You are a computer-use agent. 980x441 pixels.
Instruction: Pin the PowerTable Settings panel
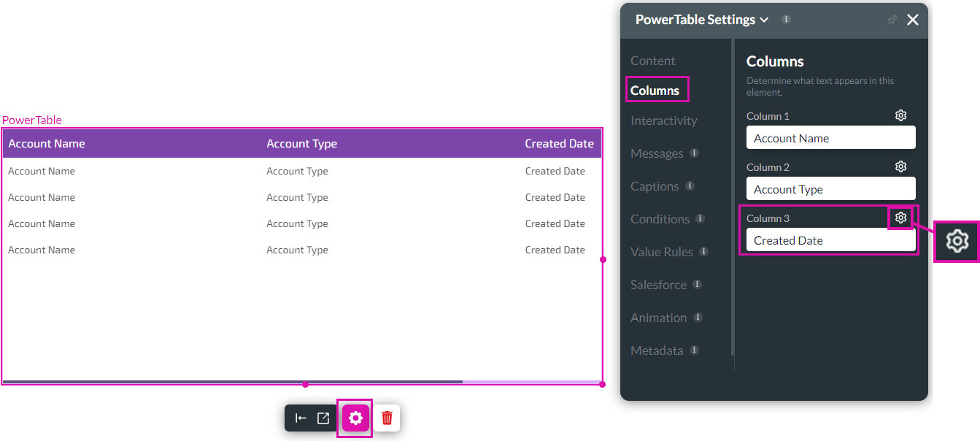click(892, 20)
